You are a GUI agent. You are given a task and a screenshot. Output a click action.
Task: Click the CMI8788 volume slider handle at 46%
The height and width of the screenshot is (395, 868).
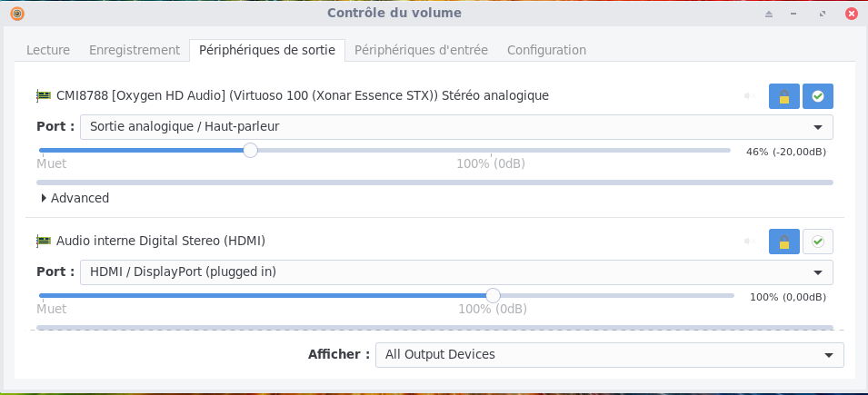(251, 150)
